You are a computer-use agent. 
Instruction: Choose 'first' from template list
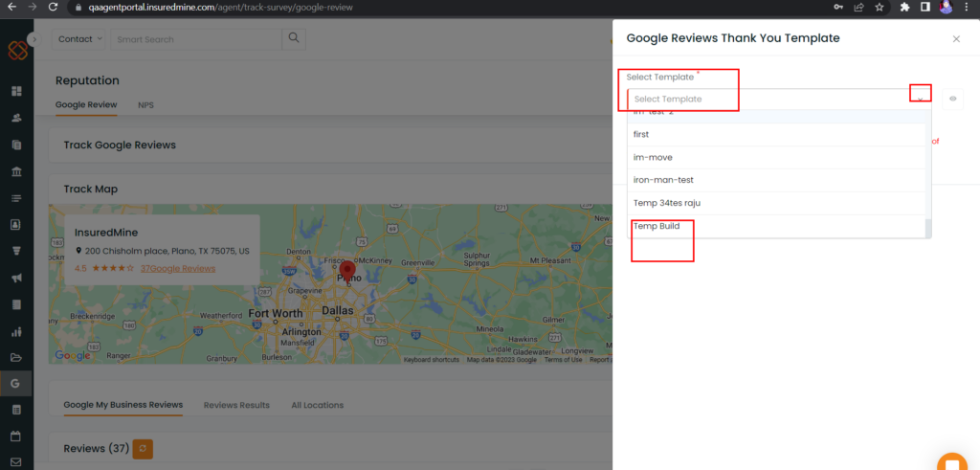point(776,134)
